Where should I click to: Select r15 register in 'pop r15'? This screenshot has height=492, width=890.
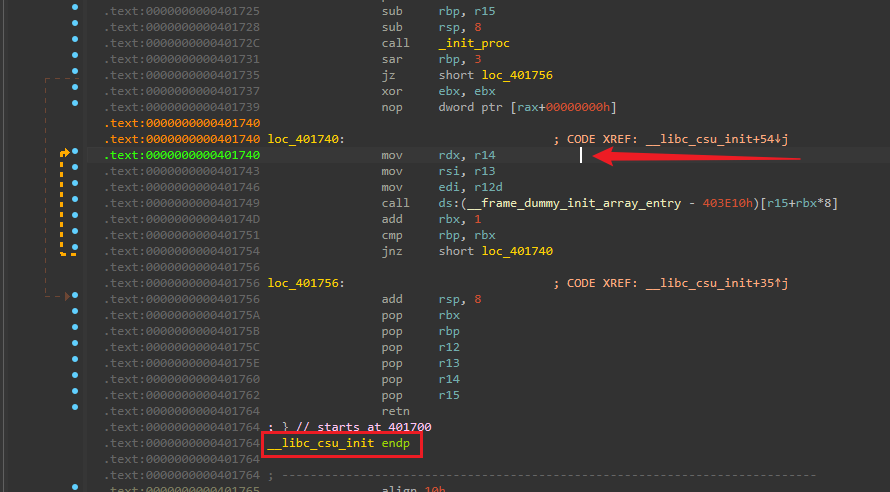(x=449, y=395)
